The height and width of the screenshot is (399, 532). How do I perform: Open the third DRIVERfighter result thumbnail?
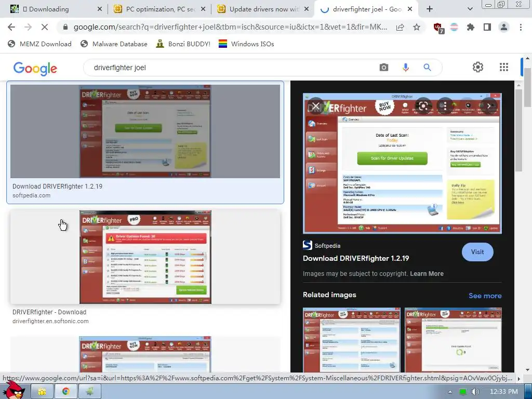click(x=145, y=354)
